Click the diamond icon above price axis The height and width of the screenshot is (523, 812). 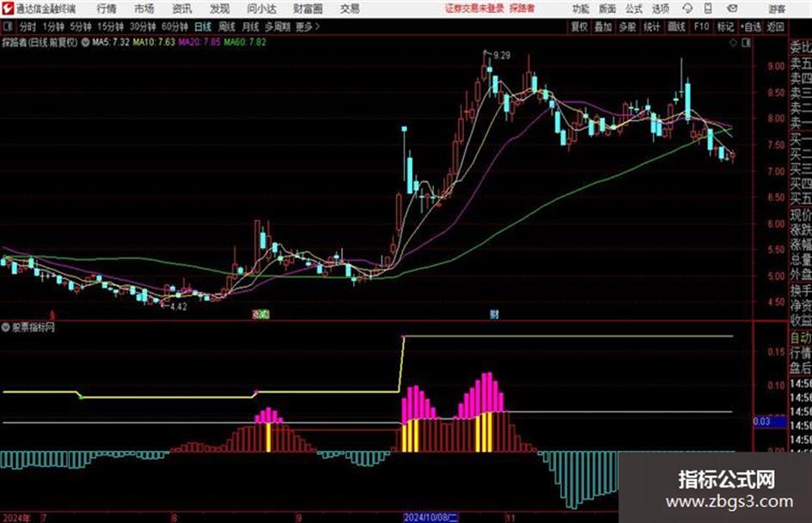[733, 43]
